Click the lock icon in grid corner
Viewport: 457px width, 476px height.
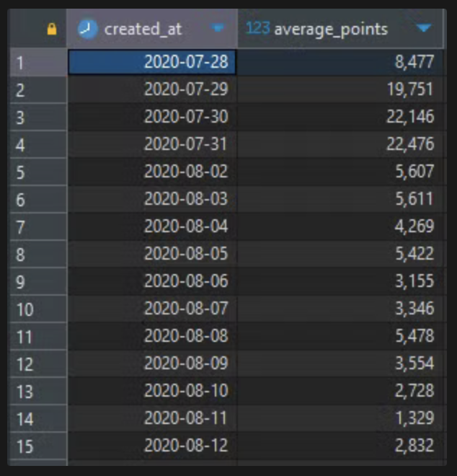pos(52,29)
